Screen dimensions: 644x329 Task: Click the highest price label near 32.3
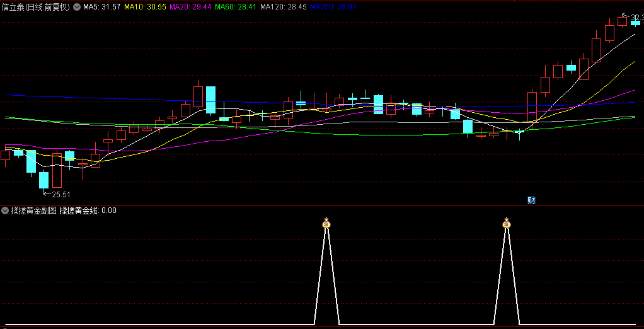637,17
